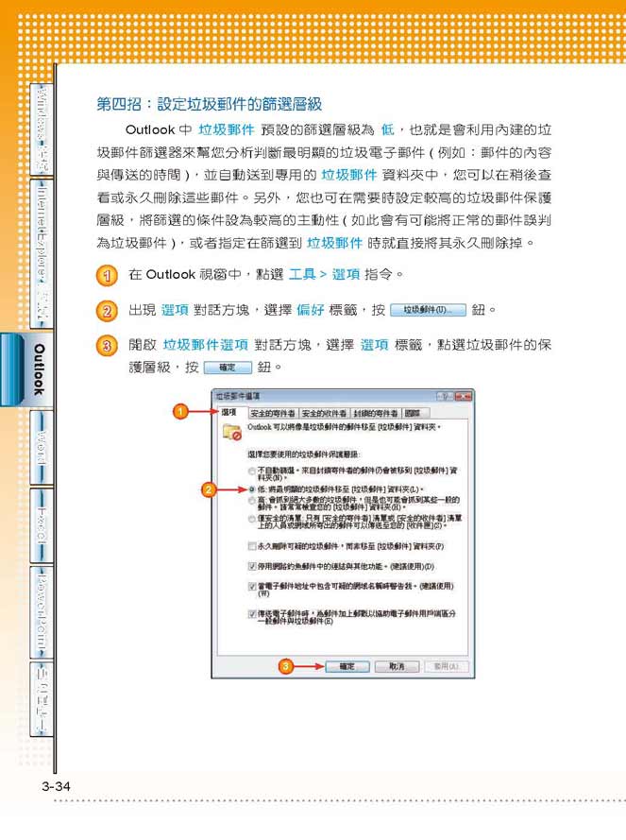This screenshot has height=840, width=626.
Task: Click the Windows chapter tab on the page edge
Action: tap(42, 129)
